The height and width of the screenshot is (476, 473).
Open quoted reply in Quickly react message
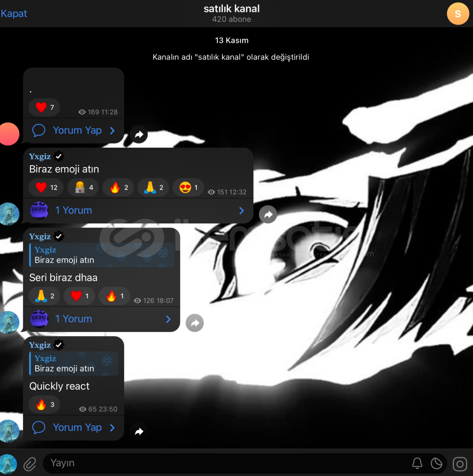[74, 363]
